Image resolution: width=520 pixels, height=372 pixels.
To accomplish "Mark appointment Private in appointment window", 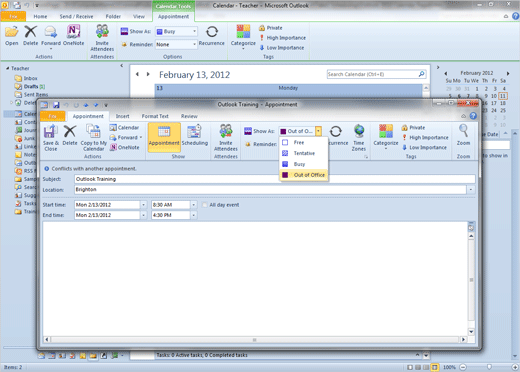I will coord(413,127).
